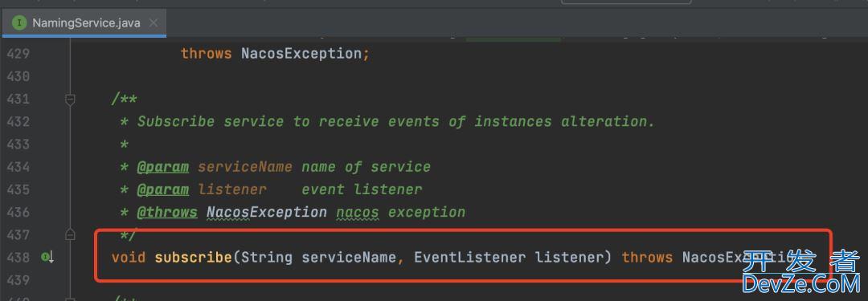Click the @param tag for listener
Image resolution: width=868 pixels, height=301 pixels.
click(162, 189)
